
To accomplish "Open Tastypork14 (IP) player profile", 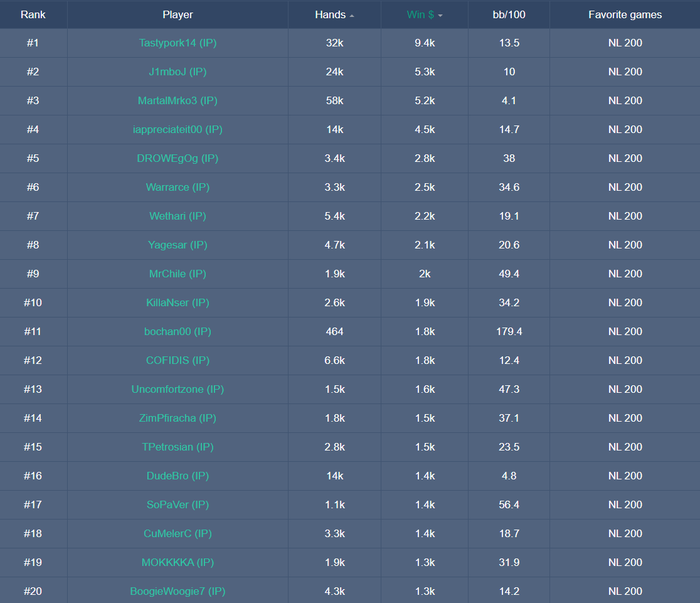I will coord(178,43).
